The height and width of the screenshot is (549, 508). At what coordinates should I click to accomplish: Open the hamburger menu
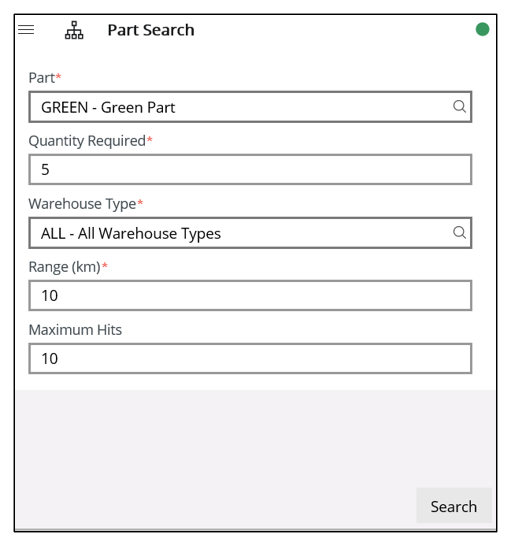point(26,30)
